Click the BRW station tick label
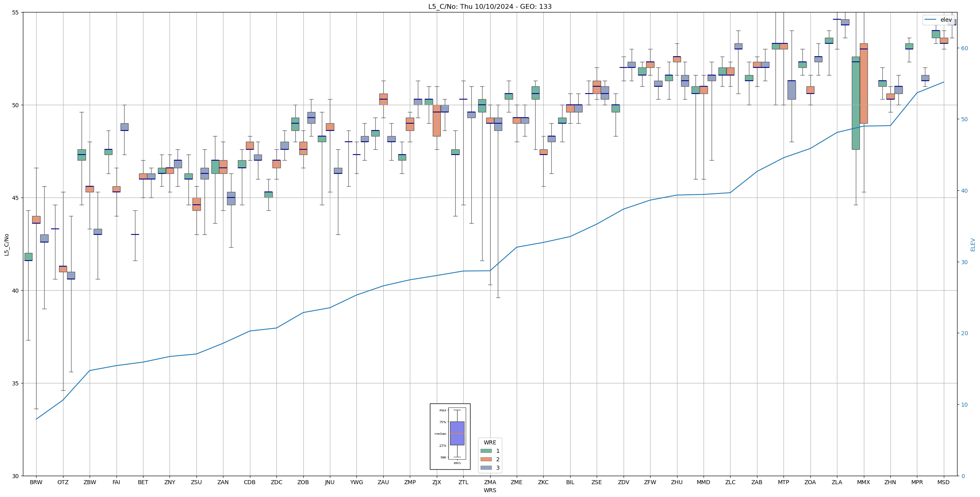 pos(36,482)
